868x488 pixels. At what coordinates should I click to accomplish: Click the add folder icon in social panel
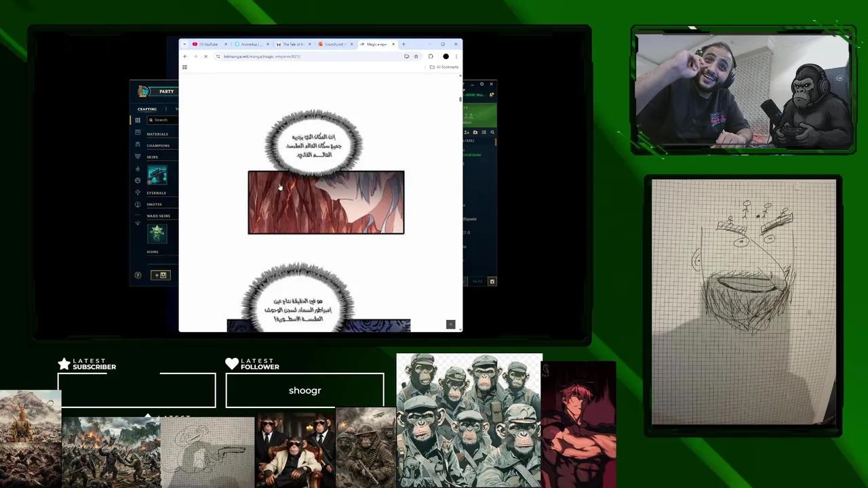pos(475,132)
